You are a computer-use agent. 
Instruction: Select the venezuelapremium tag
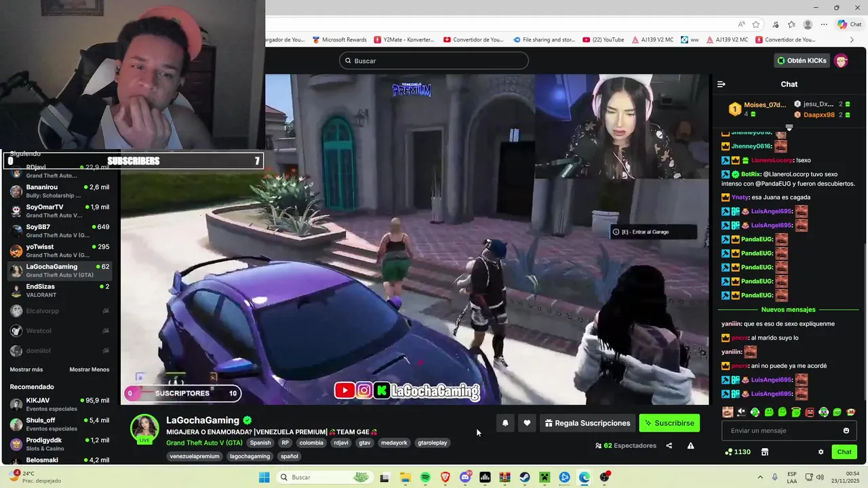195,456
